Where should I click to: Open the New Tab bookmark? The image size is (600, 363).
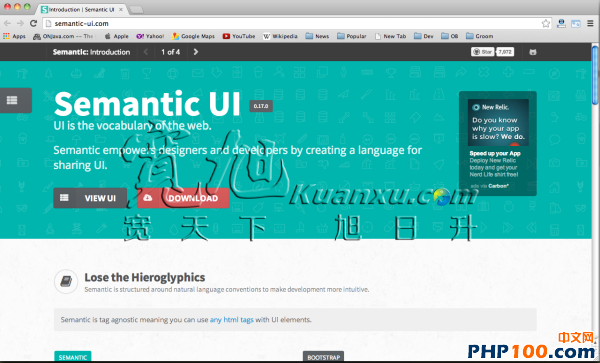click(391, 36)
